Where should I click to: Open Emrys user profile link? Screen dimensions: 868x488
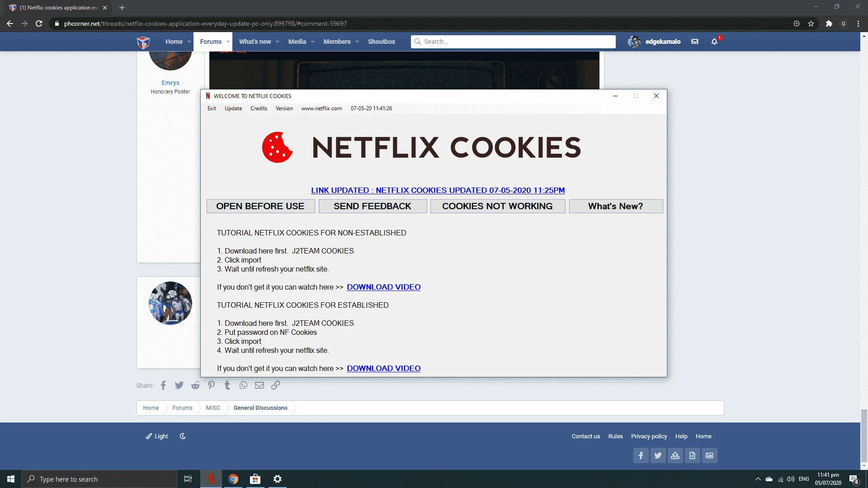point(170,83)
